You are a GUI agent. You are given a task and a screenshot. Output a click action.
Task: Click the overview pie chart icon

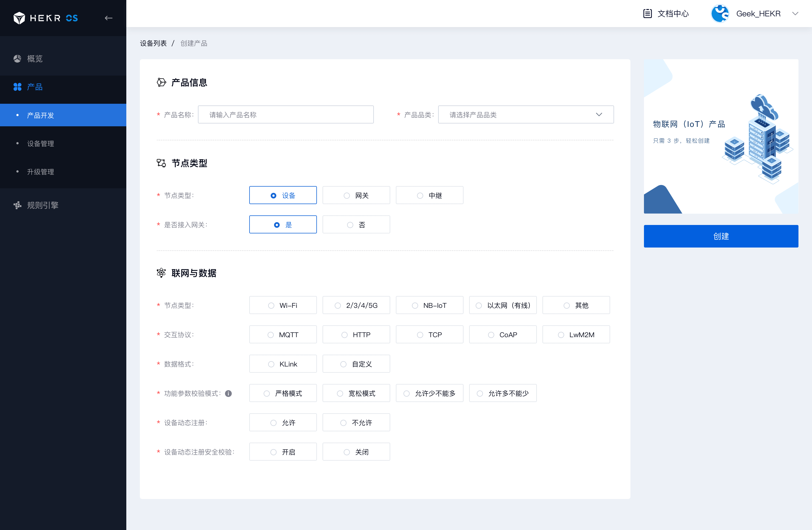[x=17, y=59]
